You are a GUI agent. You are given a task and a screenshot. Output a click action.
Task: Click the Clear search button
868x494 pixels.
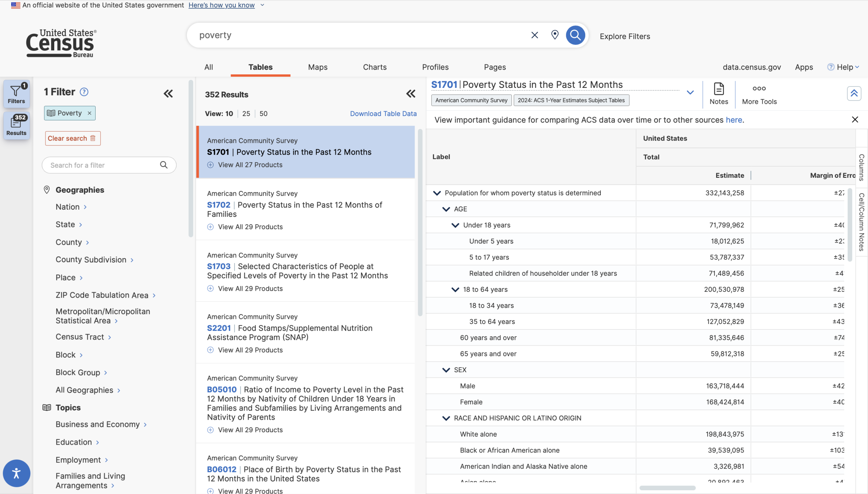click(73, 138)
